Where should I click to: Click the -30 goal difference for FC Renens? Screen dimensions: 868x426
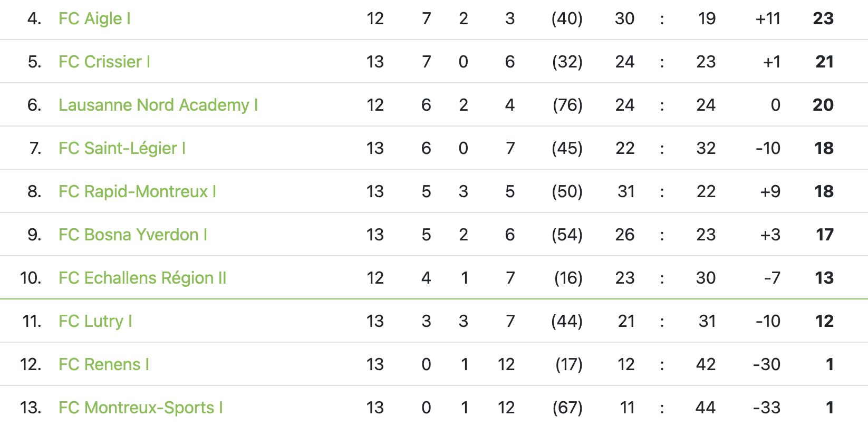pyautogui.click(x=766, y=365)
